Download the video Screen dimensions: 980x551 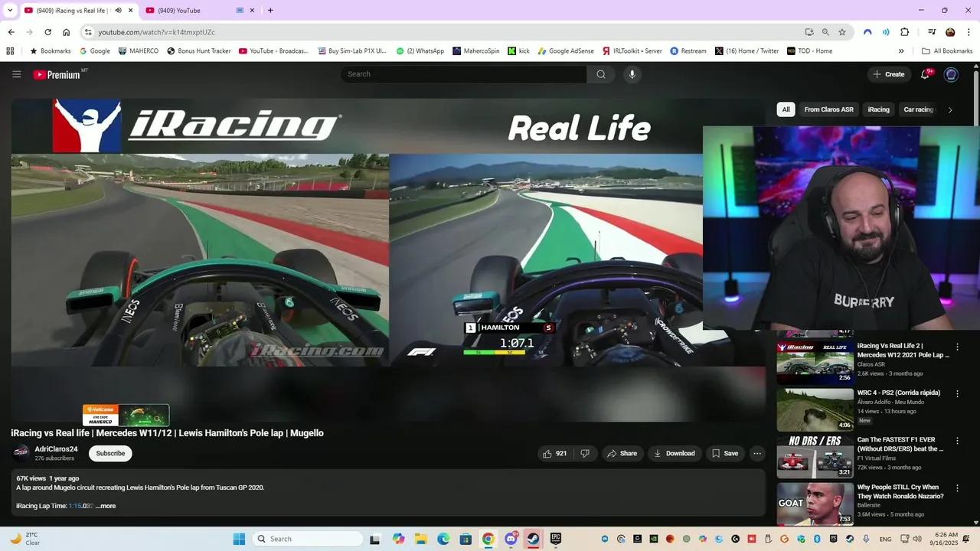pyautogui.click(x=674, y=453)
